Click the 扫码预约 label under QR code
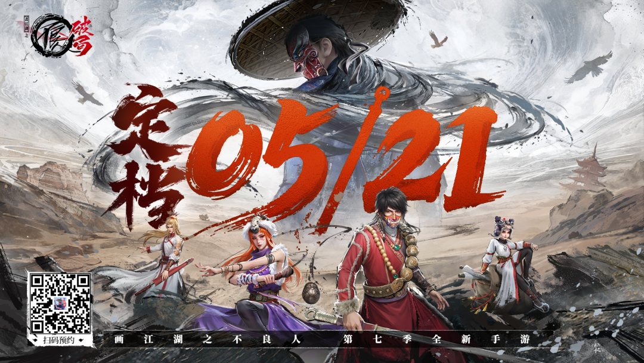Viewport: 644px width, 363px height. (60, 340)
